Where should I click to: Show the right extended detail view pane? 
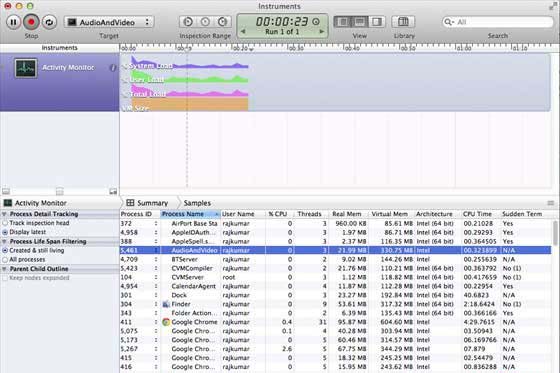tap(377, 22)
